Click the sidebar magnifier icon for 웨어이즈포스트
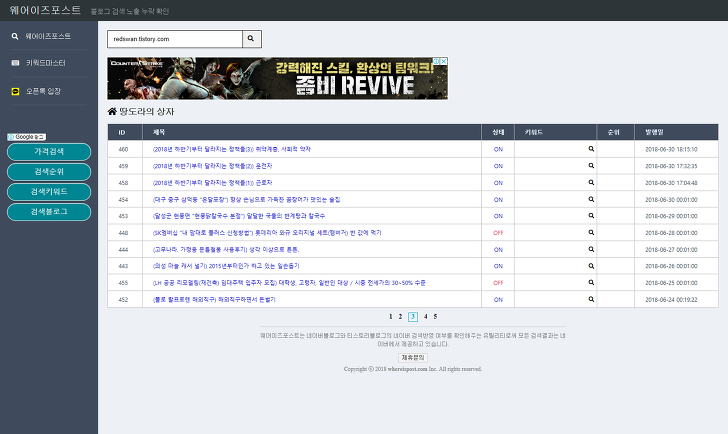This screenshot has height=434, width=728. point(15,36)
